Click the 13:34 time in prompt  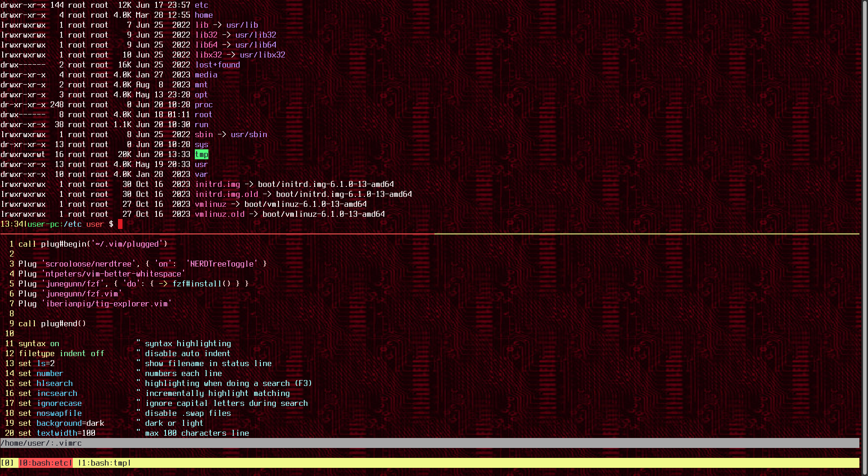click(x=12, y=224)
